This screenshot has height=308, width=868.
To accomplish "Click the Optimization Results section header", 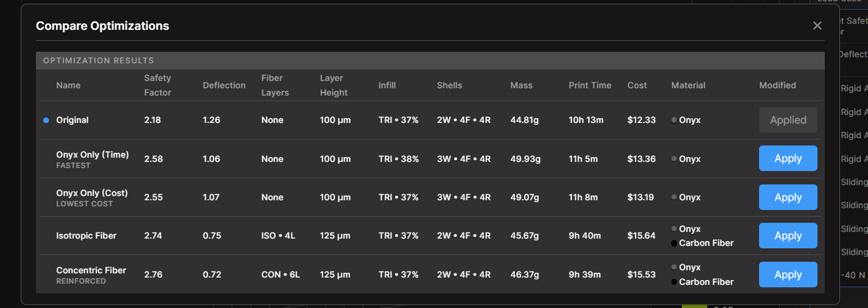I will [x=99, y=60].
